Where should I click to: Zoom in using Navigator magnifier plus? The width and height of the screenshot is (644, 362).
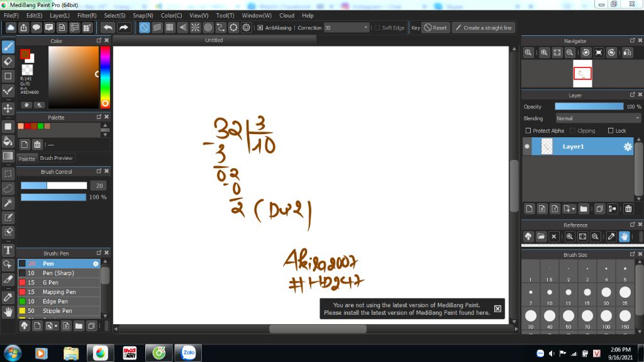544,53
